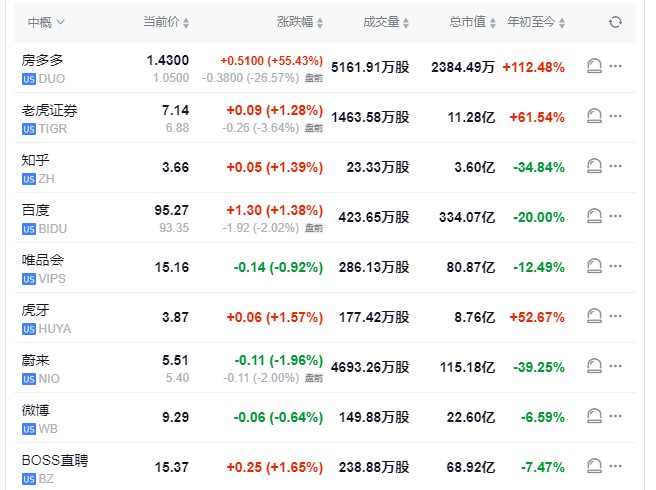Viewport: 656px width, 490px height.
Task: Click volume 23.33万股
Action: (378, 167)
